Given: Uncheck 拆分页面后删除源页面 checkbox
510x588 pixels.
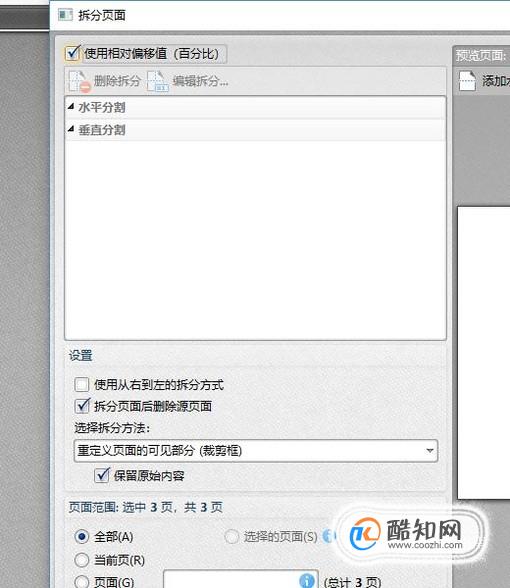Looking at the screenshot, I should point(82,406).
